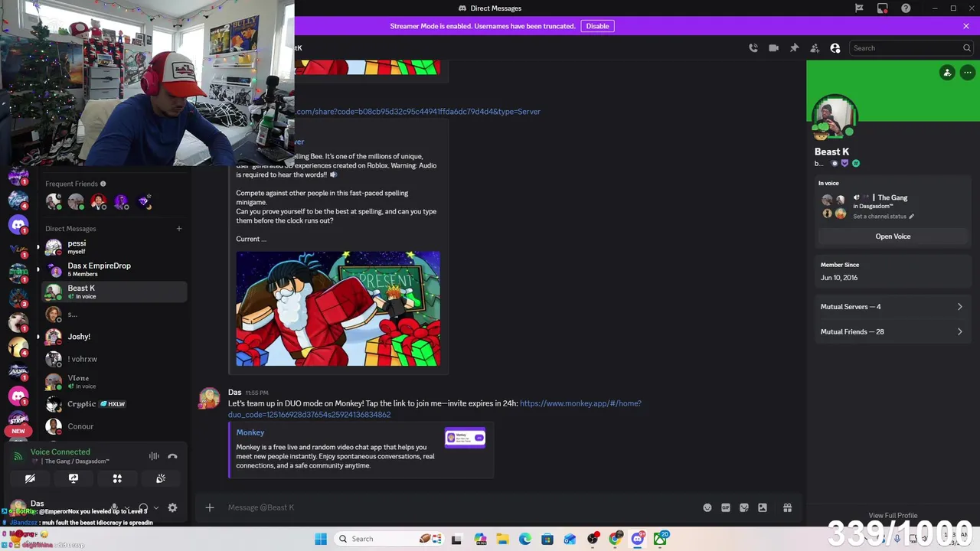This screenshot has width=980, height=551.
Task: Open the image icon in message bar
Action: [x=763, y=507]
